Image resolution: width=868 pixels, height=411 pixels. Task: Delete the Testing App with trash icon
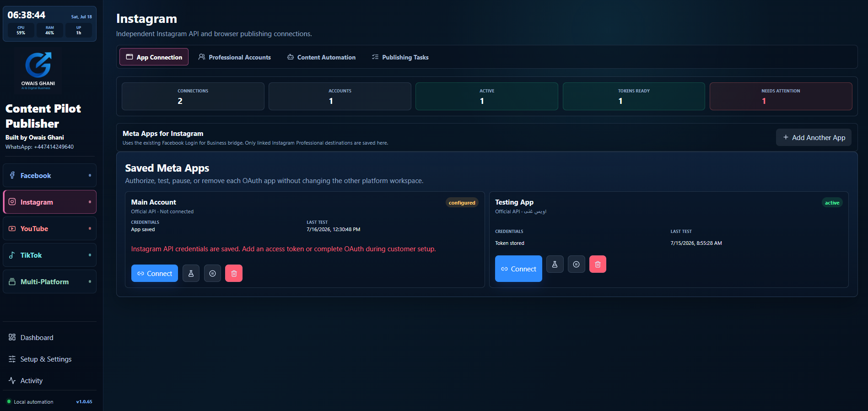point(598,264)
